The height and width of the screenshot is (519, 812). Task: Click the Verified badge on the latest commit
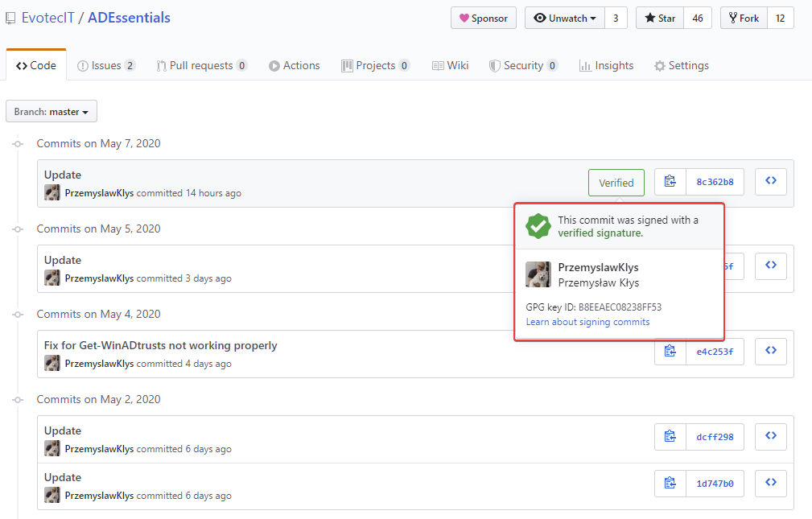pyautogui.click(x=616, y=182)
